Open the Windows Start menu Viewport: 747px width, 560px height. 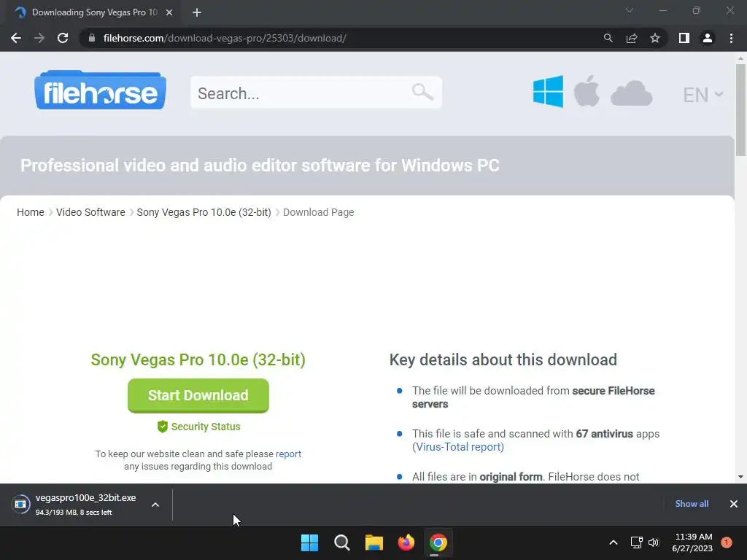pyautogui.click(x=309, y=542)
